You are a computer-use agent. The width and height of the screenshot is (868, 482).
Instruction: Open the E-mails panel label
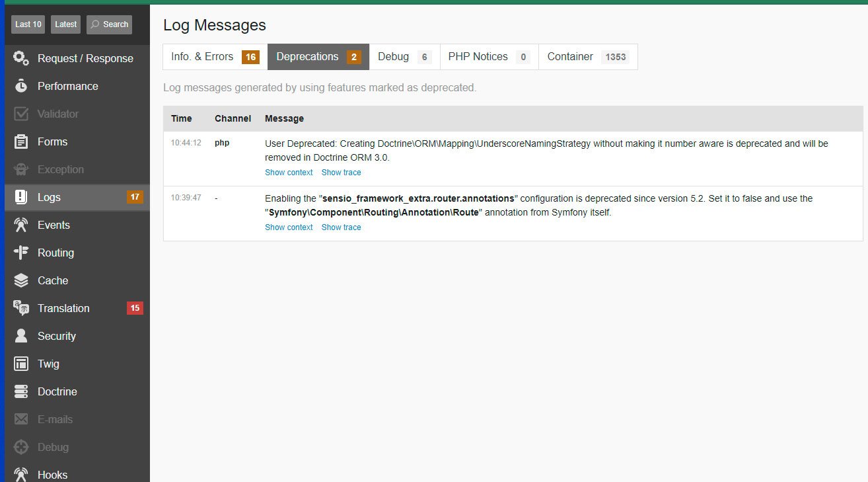tap(55, 419)
